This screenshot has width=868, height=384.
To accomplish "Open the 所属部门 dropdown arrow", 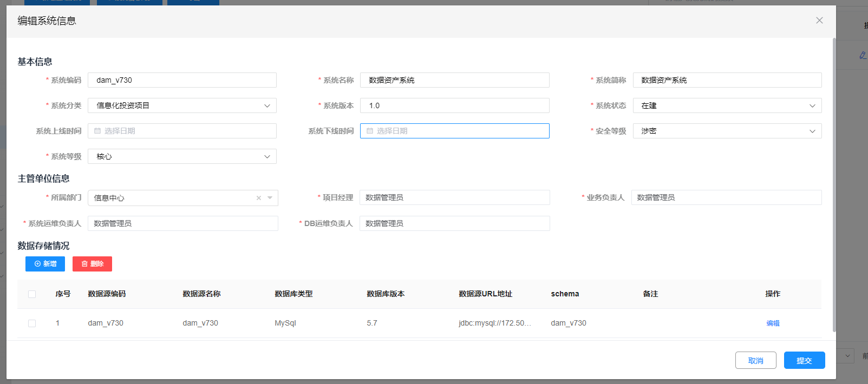I will 270,198.
